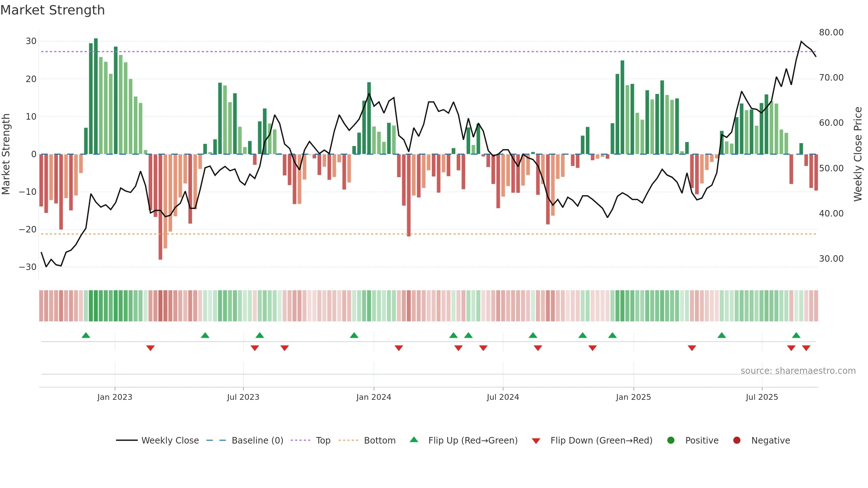868x488 pixels.
Task: Toggle the Weekly Close legend label
Action: click(170, 440)
